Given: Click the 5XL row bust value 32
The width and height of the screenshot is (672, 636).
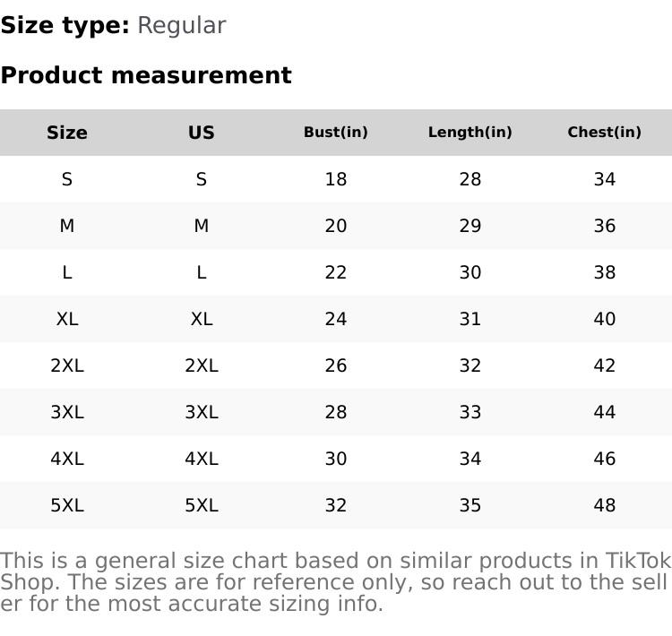Looking at the screenshot, I should tap(336, 505).
